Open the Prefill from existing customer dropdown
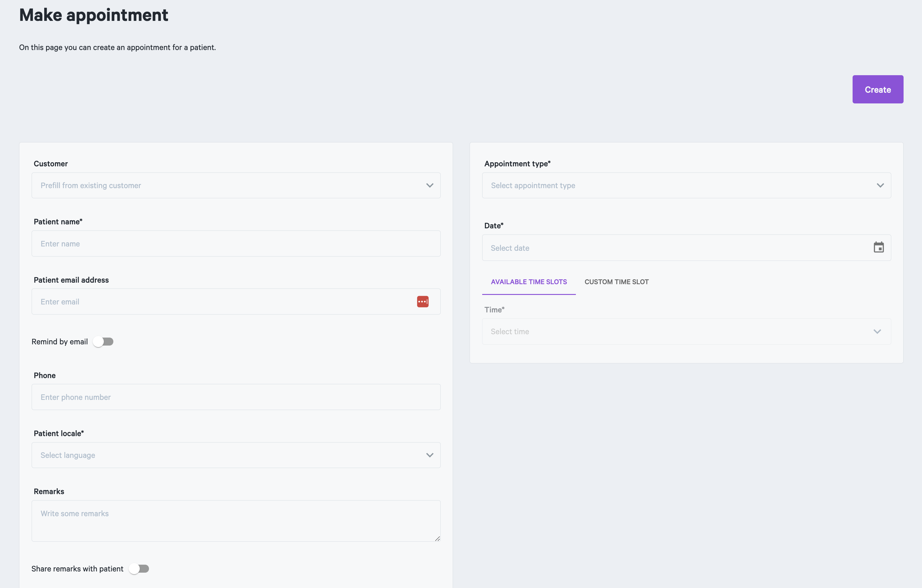This screenshot has width=922, height=588. (236, 186)
